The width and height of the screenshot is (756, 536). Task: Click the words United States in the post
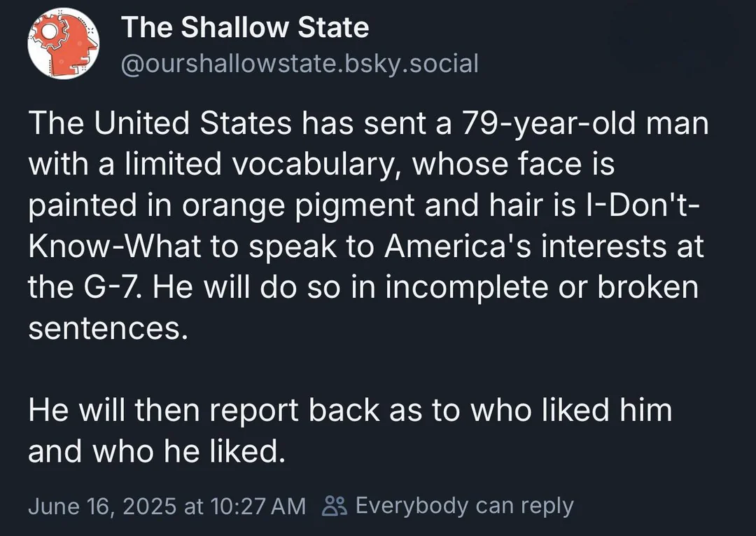point(193,123)
